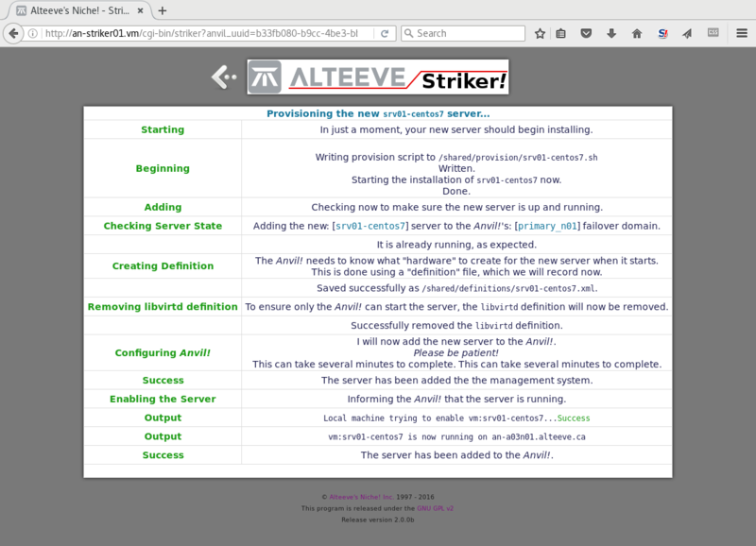Screen dimensions: 756x546
Task: Click '/shared/provision/srv01-centos7.sh' path text
Action: pos(518,158)
